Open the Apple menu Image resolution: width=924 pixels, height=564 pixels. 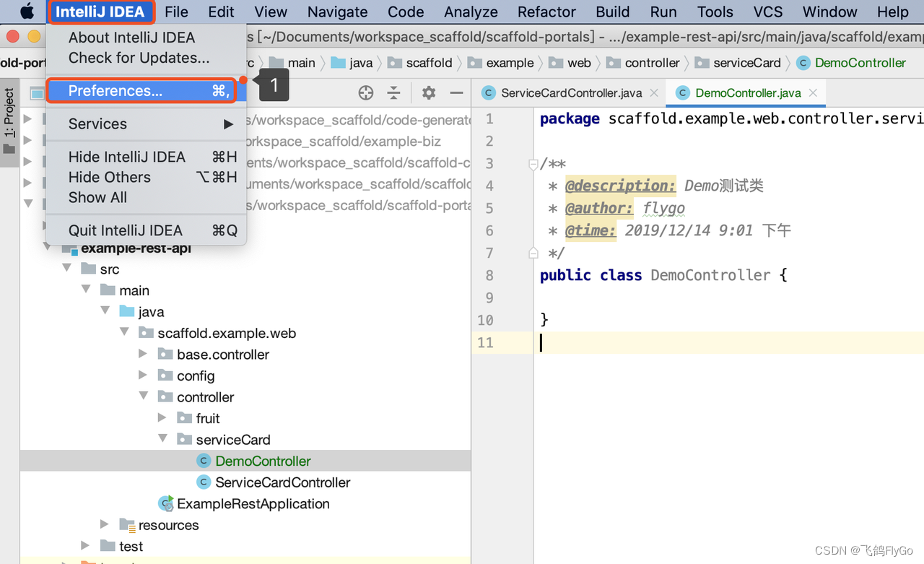pos(27,12)
